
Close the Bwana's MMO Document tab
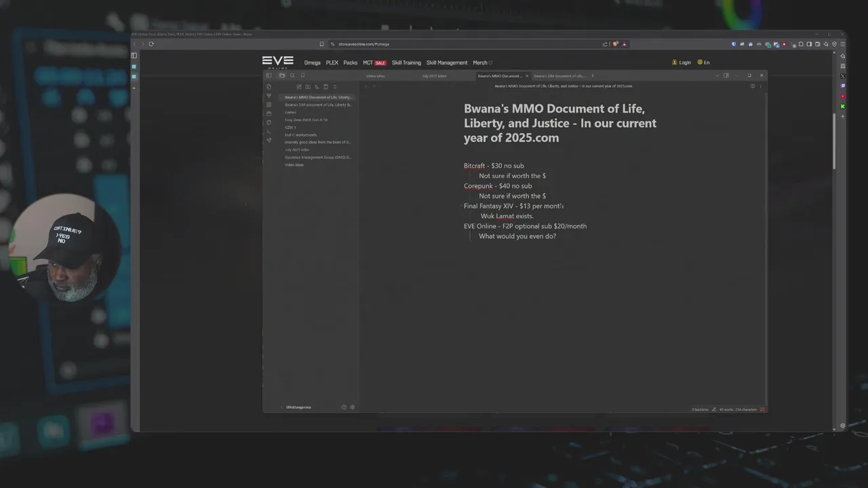(x=527, y=76)
